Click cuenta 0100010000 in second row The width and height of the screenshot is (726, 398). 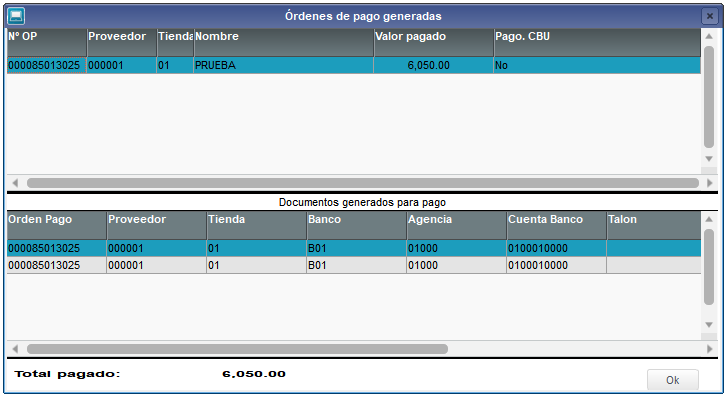556,265
